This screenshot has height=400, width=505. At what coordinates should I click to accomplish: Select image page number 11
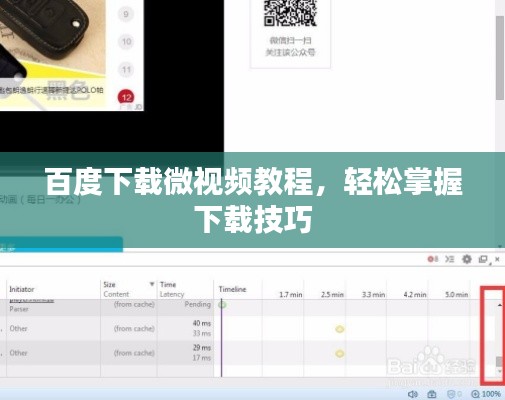click(x=126, y=70)
